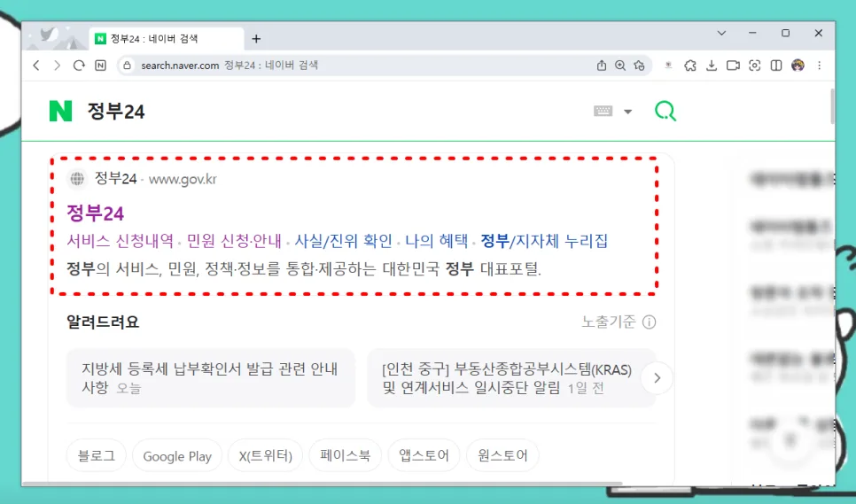Open the 앱스토어 chip
Image resolution: width=856 pixels, height=504 pixels.
[x=424, y=455]
